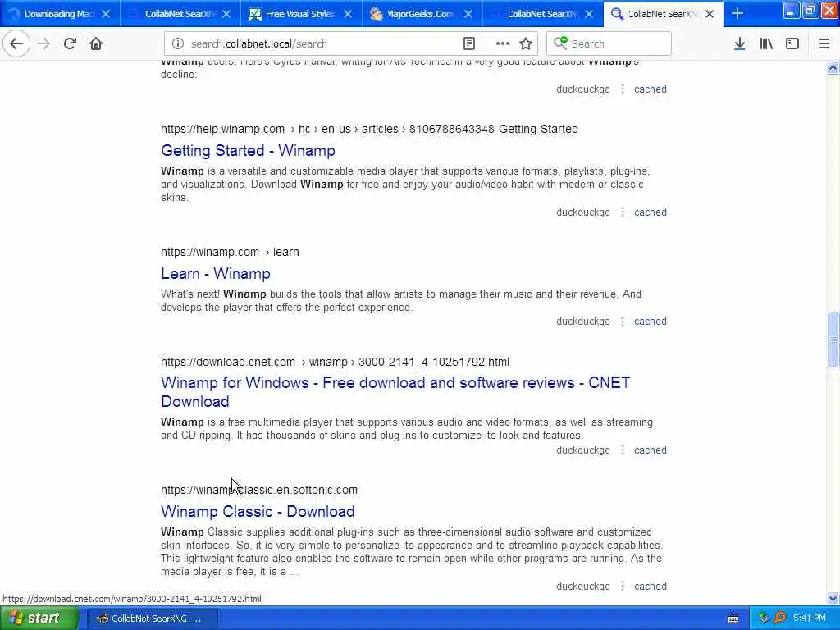Open cached link under Learn - Winamp result

(651, 322)
